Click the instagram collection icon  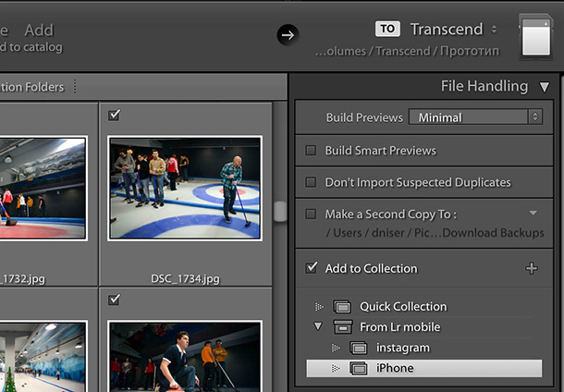(x=358, y=348)
